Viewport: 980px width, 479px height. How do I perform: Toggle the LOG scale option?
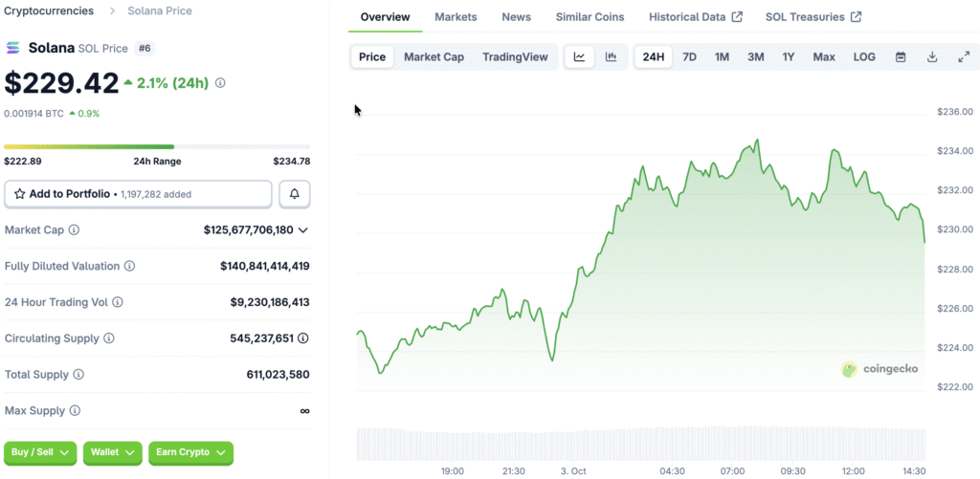pyautogui.click(x=864, y=57)
